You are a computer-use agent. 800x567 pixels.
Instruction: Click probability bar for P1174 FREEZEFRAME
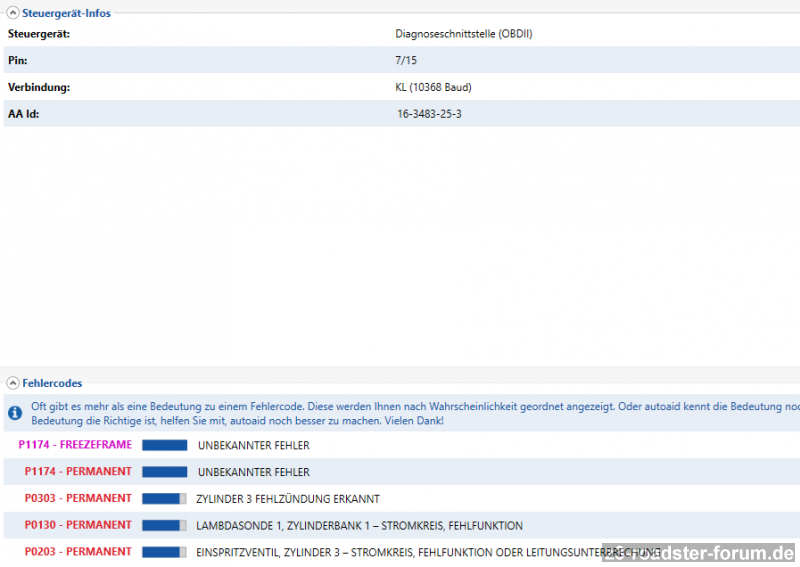[x=164, y=445]
